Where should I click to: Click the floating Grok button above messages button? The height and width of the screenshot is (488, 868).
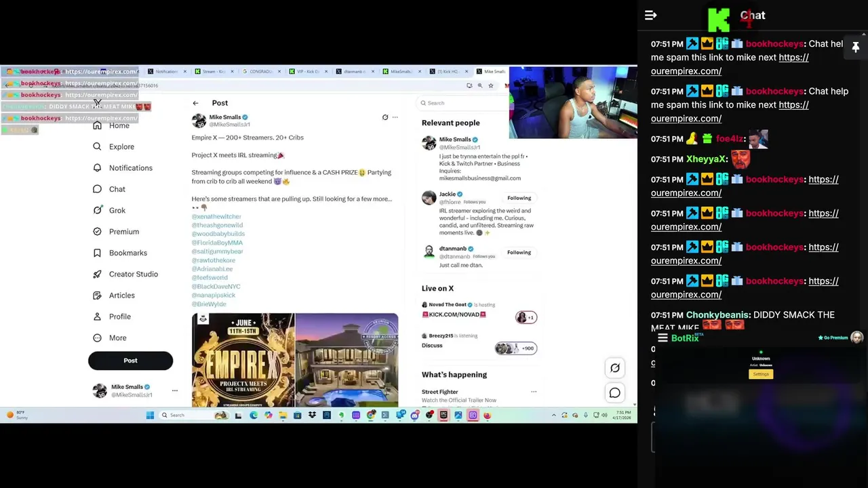[614, 368]
